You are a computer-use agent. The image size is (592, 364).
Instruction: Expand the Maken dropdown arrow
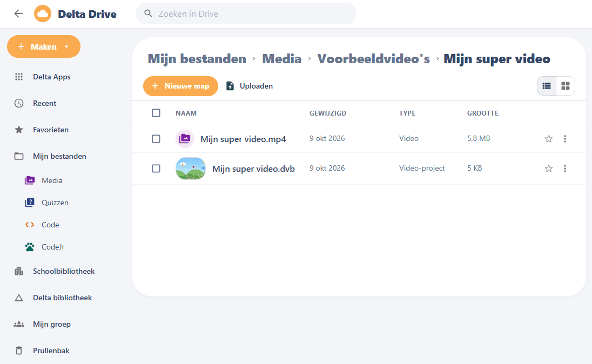click(x=66, y=46)
